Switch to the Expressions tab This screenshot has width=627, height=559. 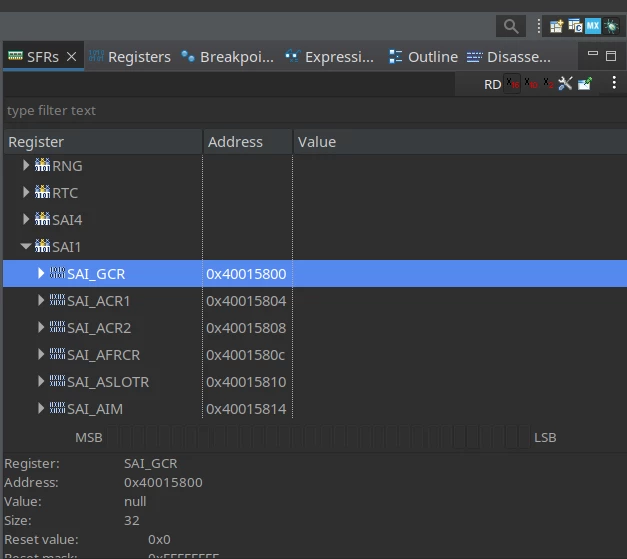[330, 57]
